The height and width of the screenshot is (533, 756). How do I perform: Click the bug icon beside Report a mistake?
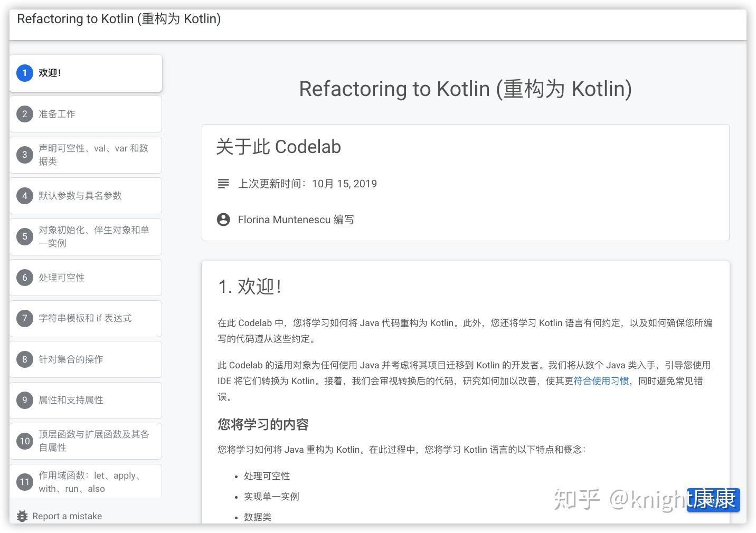[x=22, y=516]
